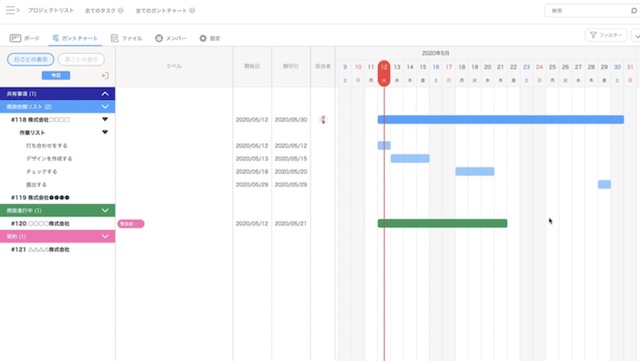The height and width of the screenshot is (361, 640).
Task: Click the green #120 Gantt bar
Action: click(442, 223)
